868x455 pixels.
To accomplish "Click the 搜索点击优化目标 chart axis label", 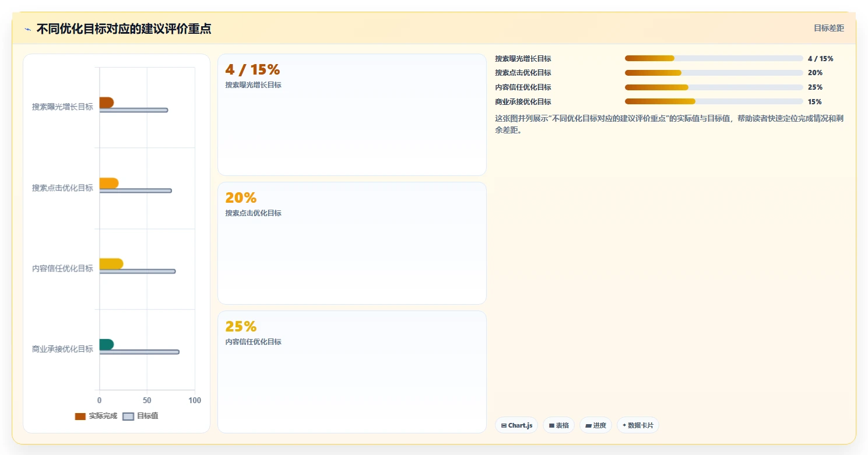I will (x=62, y=188).
